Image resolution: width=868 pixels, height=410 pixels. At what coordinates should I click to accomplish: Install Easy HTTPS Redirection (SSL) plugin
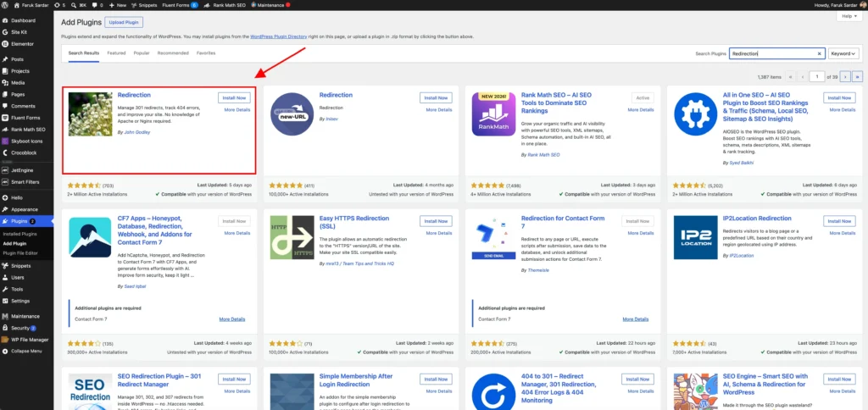click(436, 221)
